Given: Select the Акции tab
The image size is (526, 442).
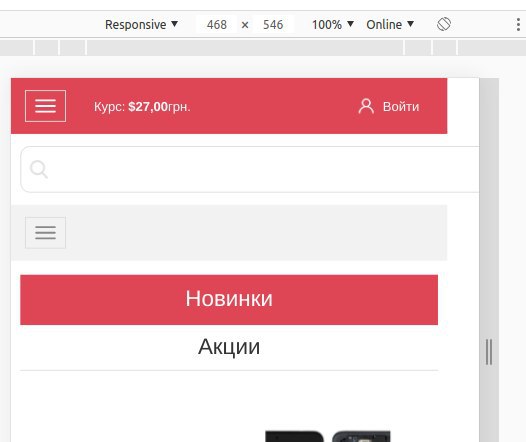Looking at the screenshot, I should (229, 347).
